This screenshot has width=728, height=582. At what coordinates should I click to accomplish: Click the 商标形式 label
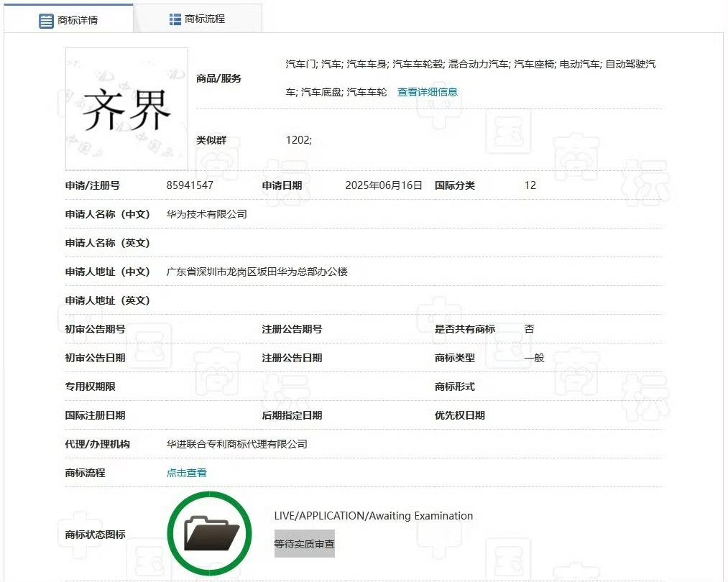(x=454, y=387)
